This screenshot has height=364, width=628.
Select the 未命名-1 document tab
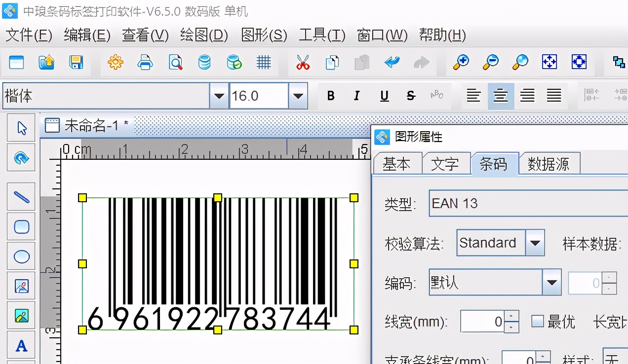pyautogui.click(x=87, y=126)
